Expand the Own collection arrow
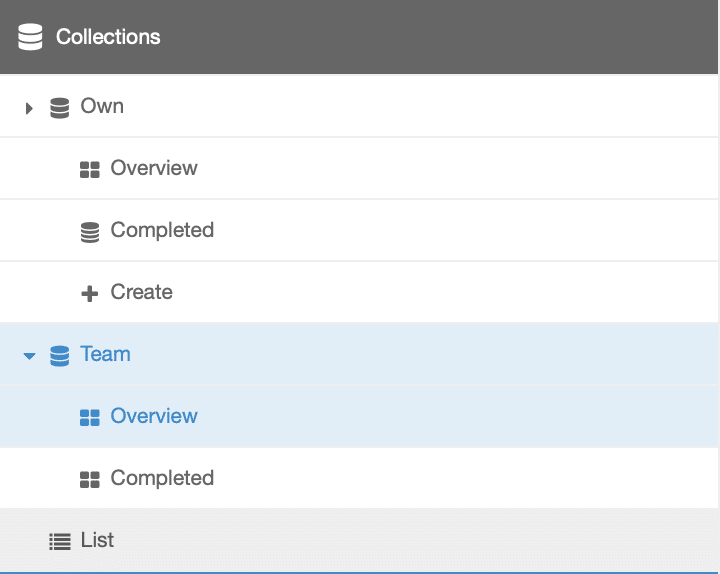This screenshot has width=720, height=574. (x=29, y=107)
